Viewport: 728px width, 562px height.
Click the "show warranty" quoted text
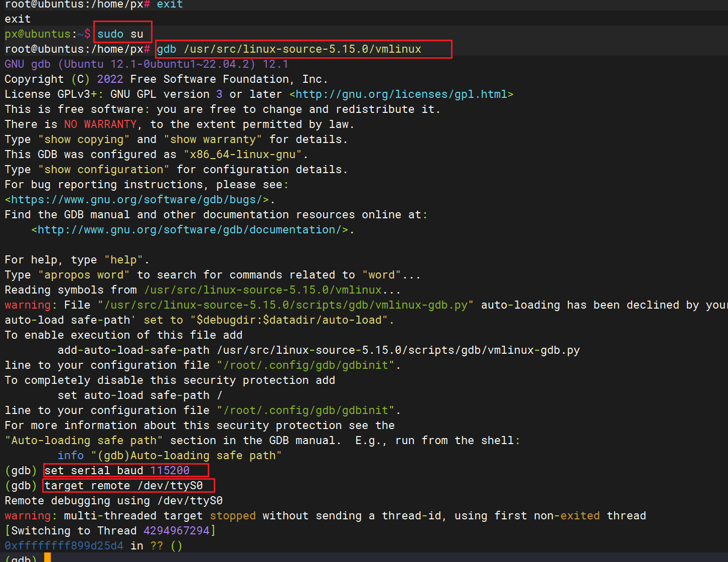click(213, 139)
